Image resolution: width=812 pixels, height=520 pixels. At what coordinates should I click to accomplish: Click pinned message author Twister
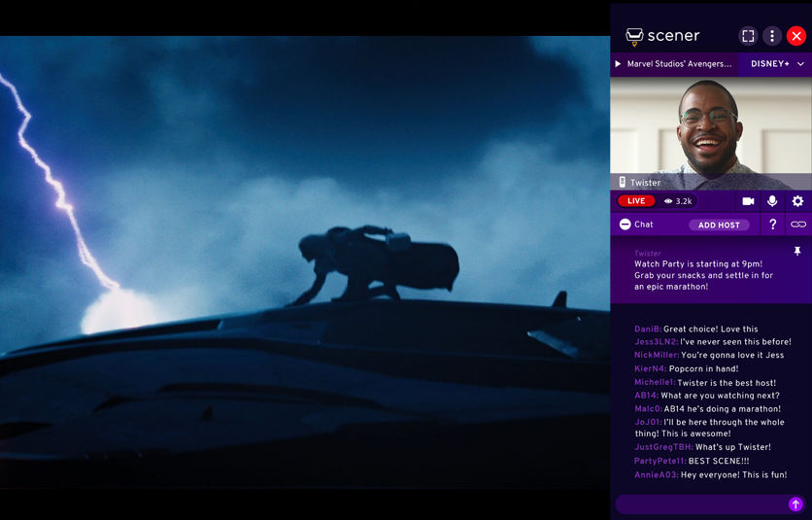point(647,254)
